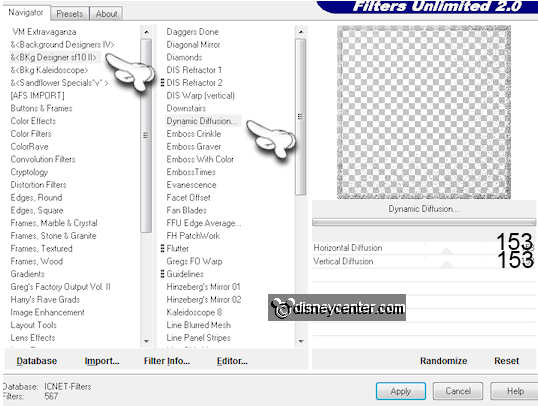
Task: Click the scroll-down arrow of filter list
Action: 301,341
